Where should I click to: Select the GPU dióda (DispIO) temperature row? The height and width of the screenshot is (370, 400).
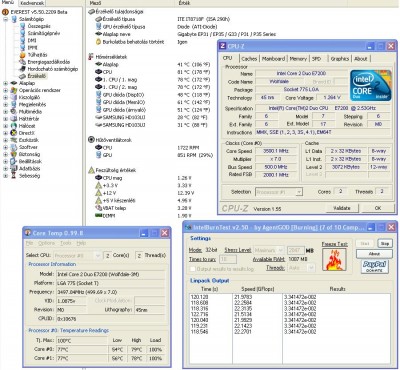152,95
